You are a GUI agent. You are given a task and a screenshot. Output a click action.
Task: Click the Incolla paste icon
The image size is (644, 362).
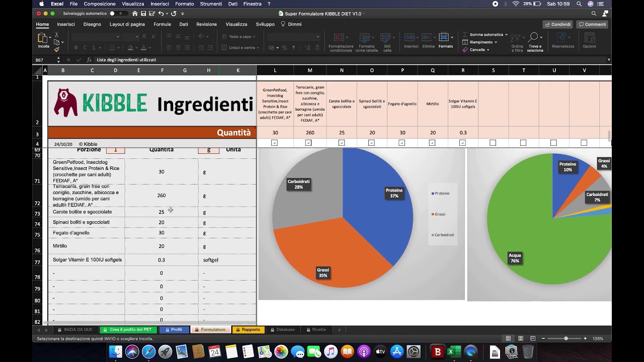pos(43,38)
